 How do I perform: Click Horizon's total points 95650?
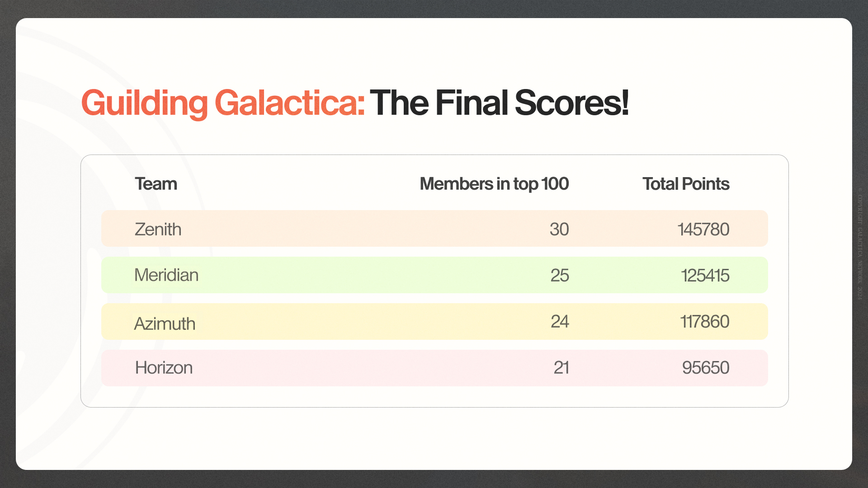tap(706, 367)
